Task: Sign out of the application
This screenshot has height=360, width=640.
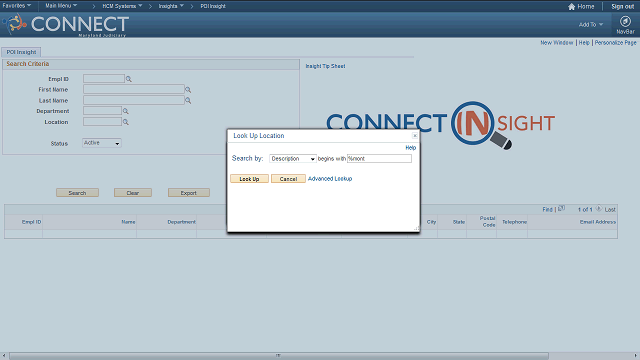Action: coord(622,7)
